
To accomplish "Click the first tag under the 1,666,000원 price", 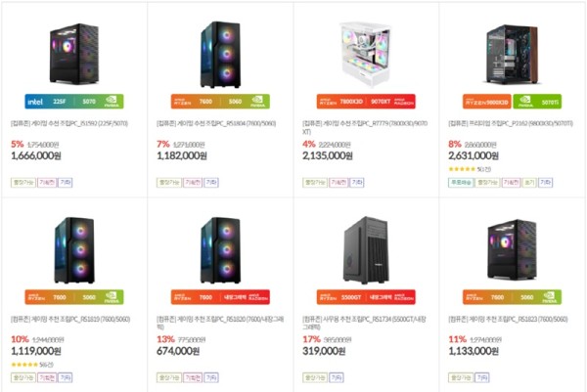I will point(22,182).
